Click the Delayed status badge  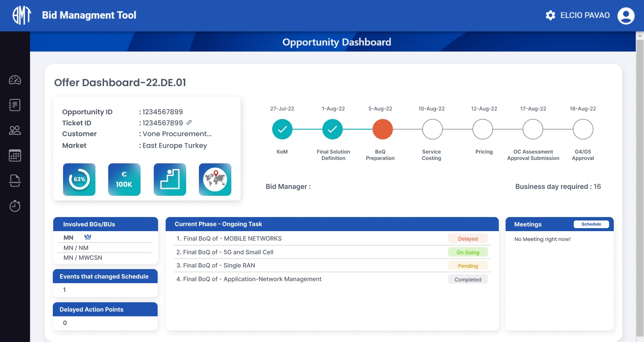tap(468, 239)
